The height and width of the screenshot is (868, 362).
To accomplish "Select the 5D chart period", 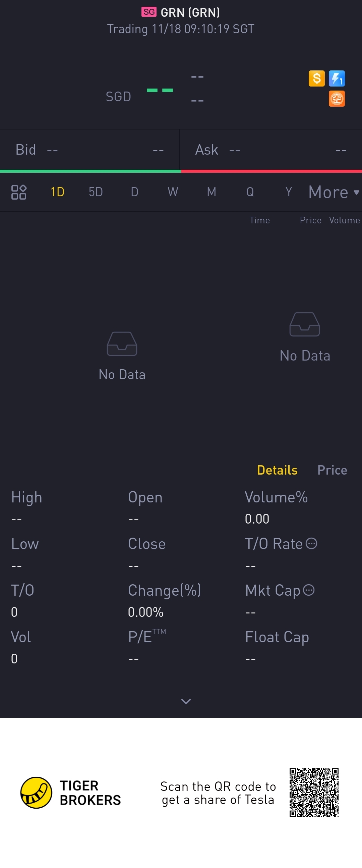I will [96, 192].
